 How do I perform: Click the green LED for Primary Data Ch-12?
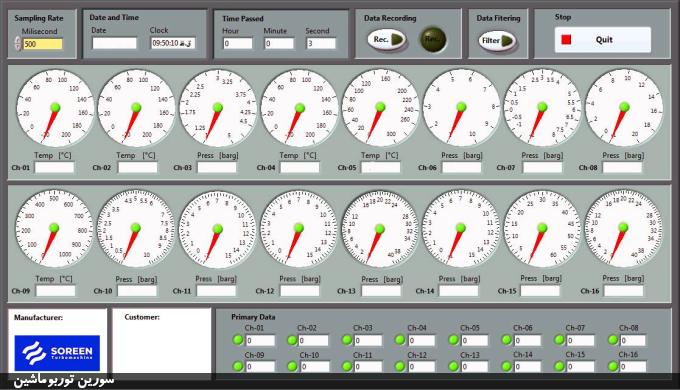pos(400,367)
